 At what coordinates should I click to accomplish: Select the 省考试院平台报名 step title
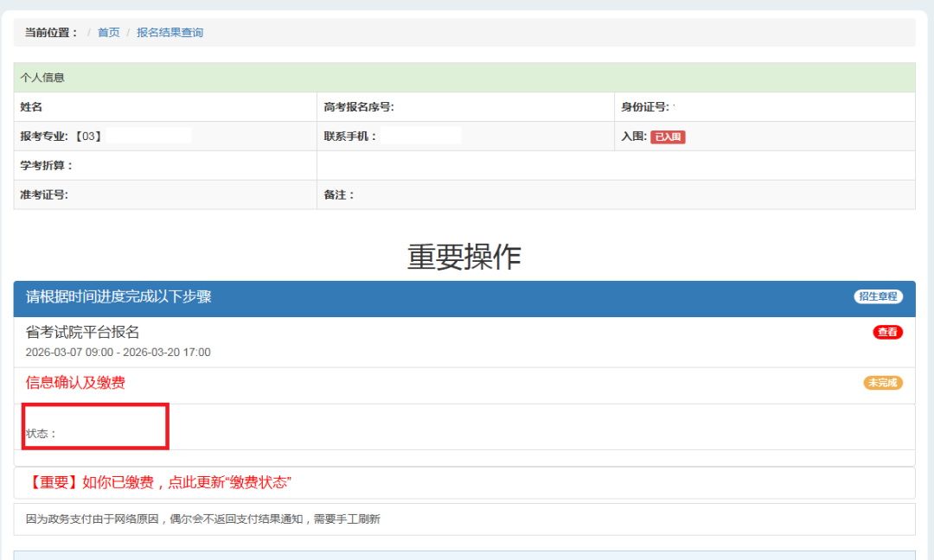(x=82, y=332)
